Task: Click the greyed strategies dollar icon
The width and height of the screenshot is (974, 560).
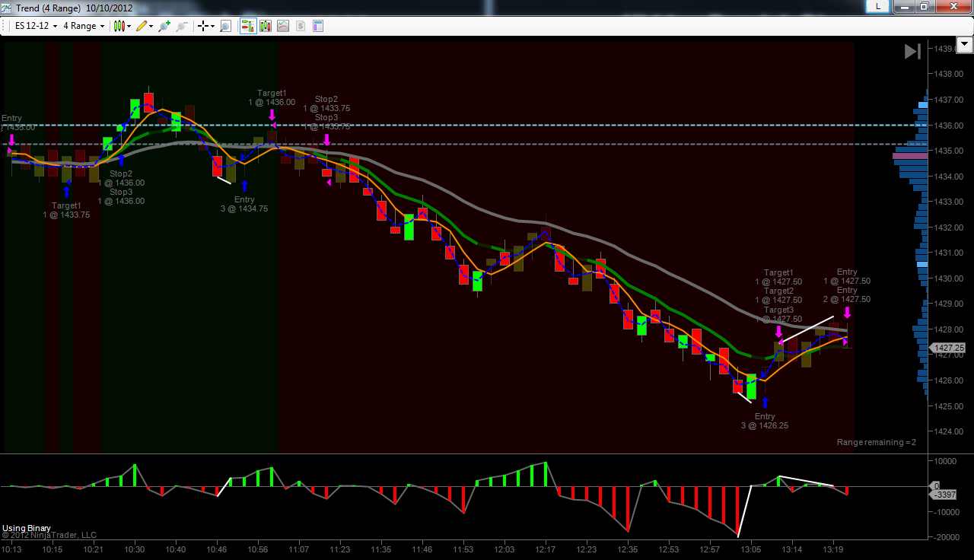Action: click(x=301, y=26)
